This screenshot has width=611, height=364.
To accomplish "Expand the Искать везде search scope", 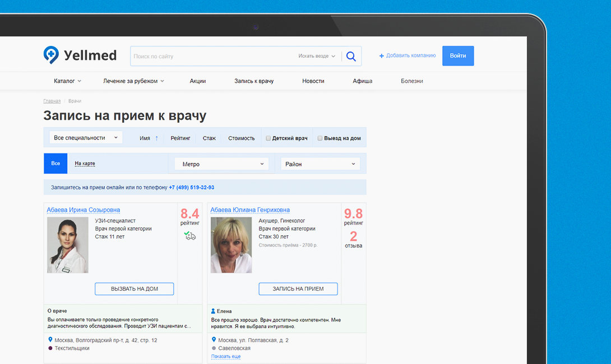I will pos(316,56).
